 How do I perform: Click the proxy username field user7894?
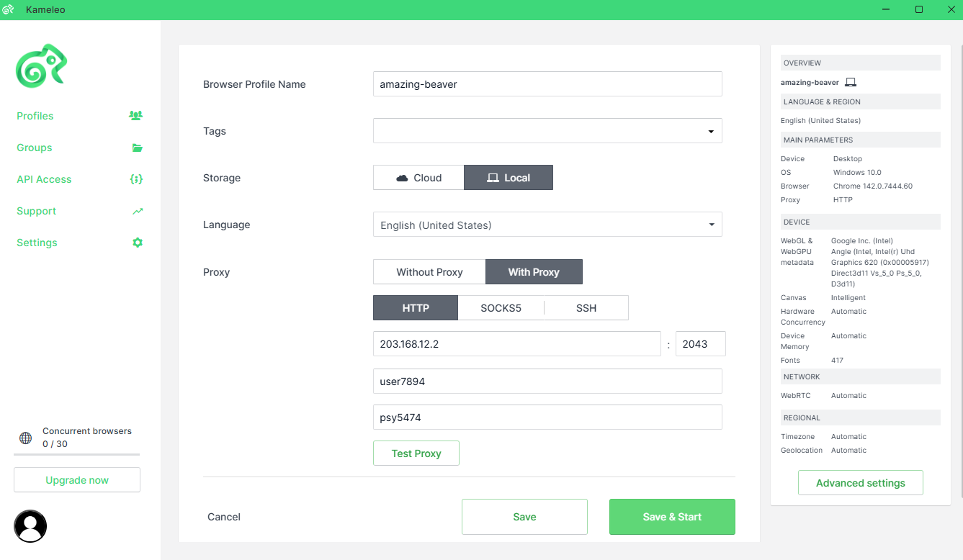(x=547, y=381)
